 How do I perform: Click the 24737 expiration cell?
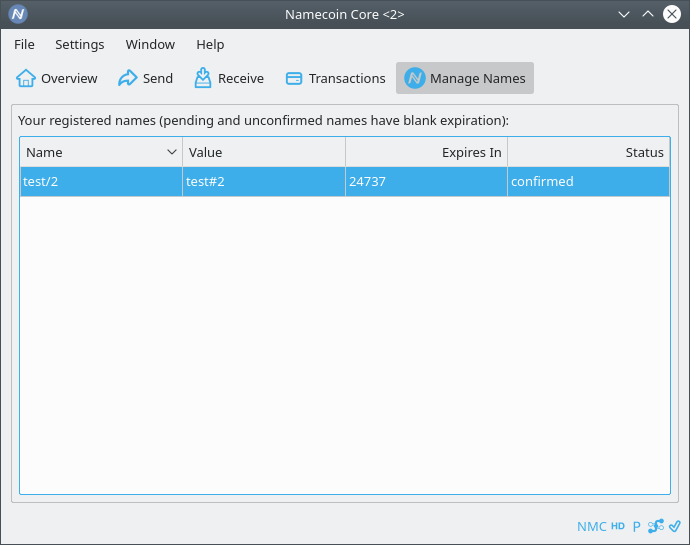(x=426, y=181)
